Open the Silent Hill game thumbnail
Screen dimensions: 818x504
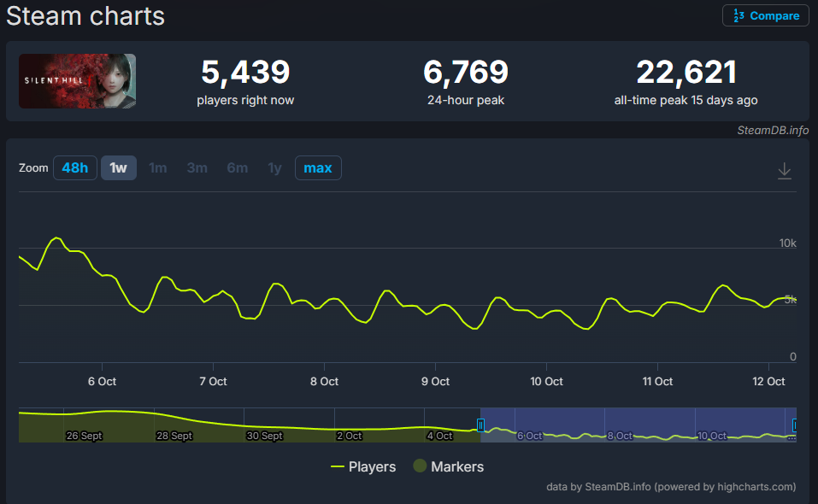point(77,81)
